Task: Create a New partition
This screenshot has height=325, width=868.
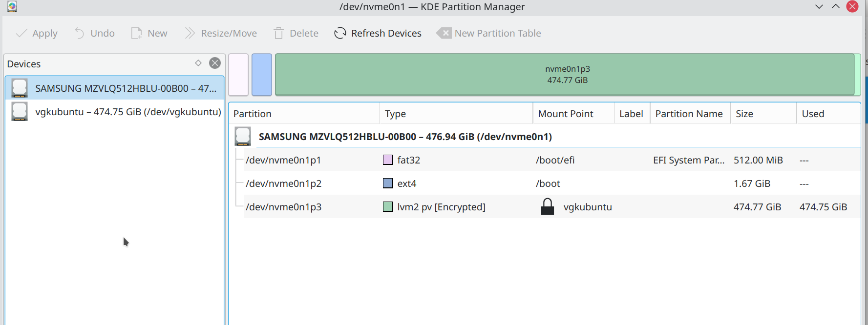Action: (x=149, y=33)
